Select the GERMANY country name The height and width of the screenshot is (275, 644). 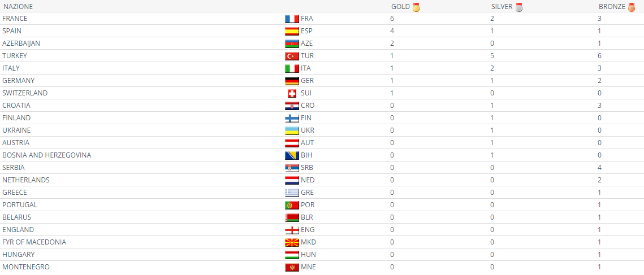point(19,81)
